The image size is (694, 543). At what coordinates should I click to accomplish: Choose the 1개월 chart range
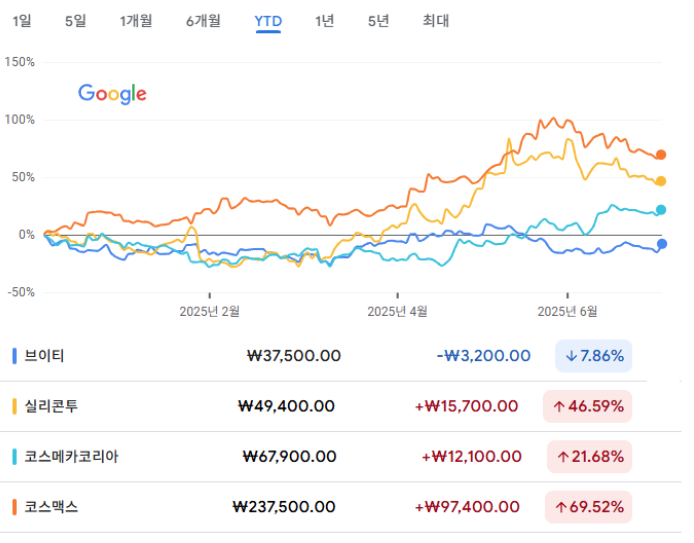136,21
